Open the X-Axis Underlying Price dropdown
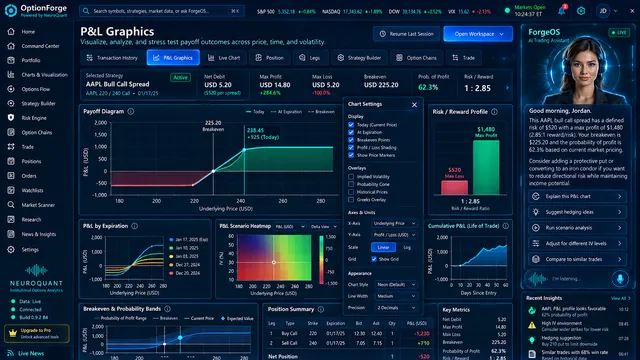 pyautogui.click(x=394, y=224)
